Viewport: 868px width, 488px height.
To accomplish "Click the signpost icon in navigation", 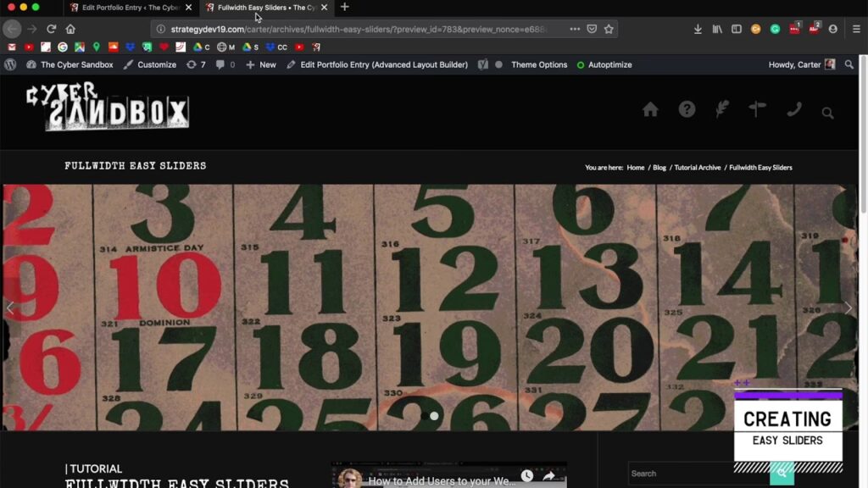I will point(757,109).
